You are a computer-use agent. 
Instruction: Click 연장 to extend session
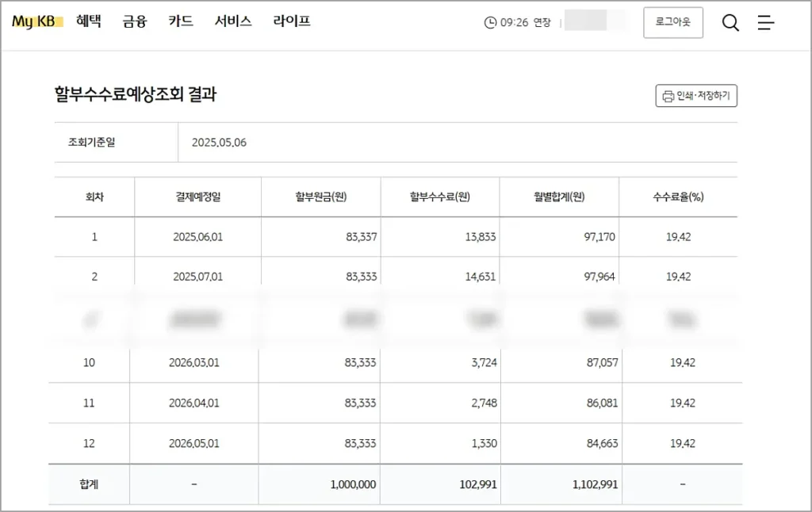(542, 22)
